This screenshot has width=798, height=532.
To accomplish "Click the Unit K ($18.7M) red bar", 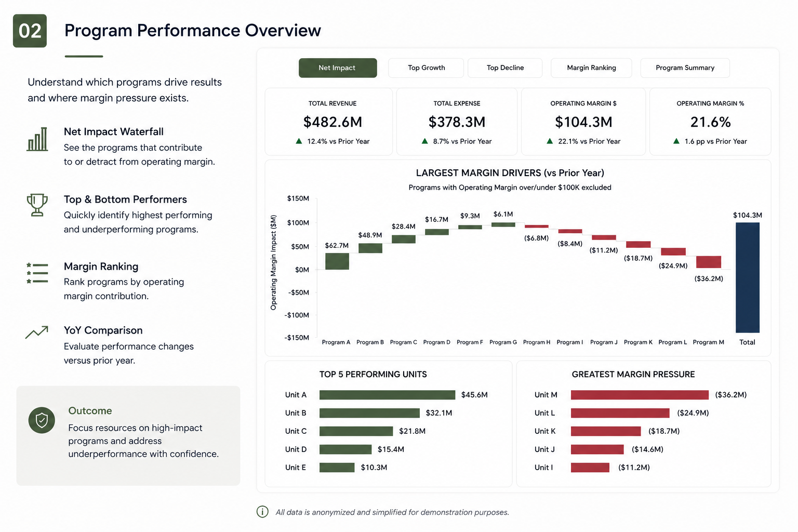I will pos(606,431).
